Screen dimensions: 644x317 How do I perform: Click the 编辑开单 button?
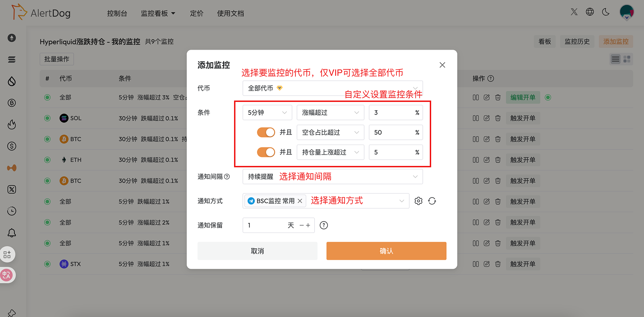point(523,97)
